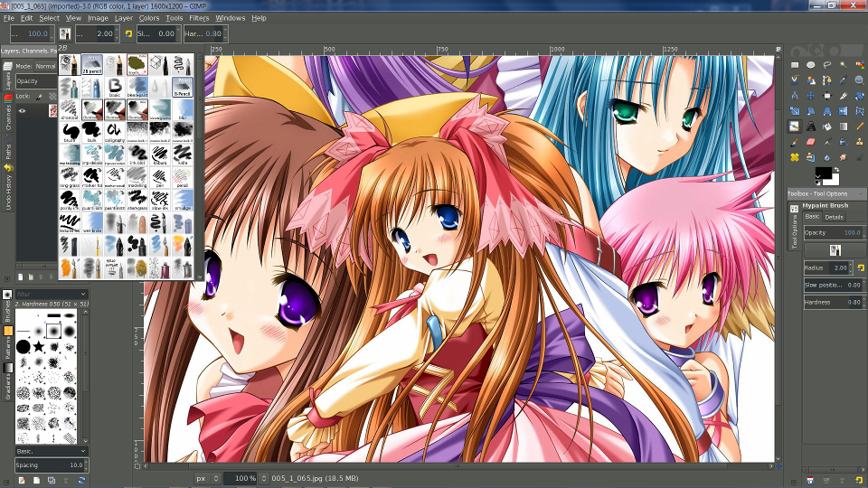Open the Select menu
Image resolution: width=868 pixels, height=488 pixels.
(49, 18)
